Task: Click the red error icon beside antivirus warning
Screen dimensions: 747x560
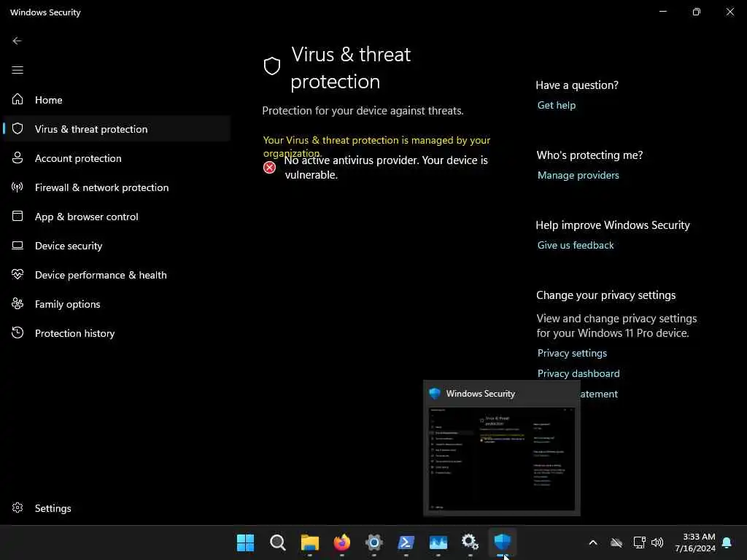Action: pyautogui.click(x=269, y=167)
